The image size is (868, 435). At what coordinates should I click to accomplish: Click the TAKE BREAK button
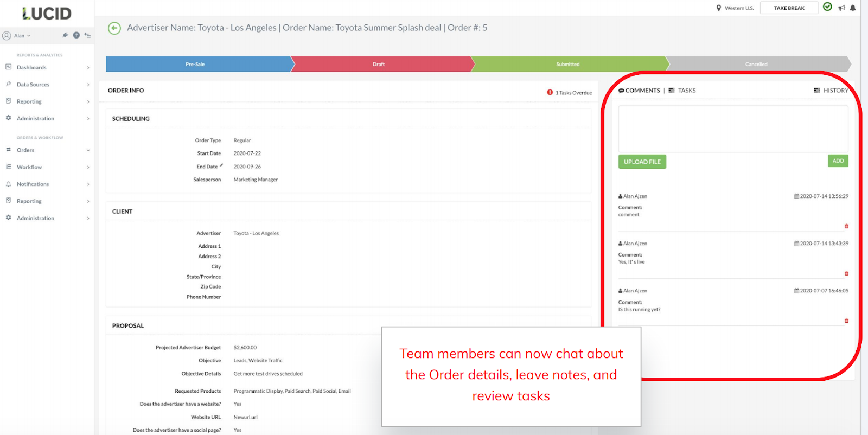click(789, 8)
